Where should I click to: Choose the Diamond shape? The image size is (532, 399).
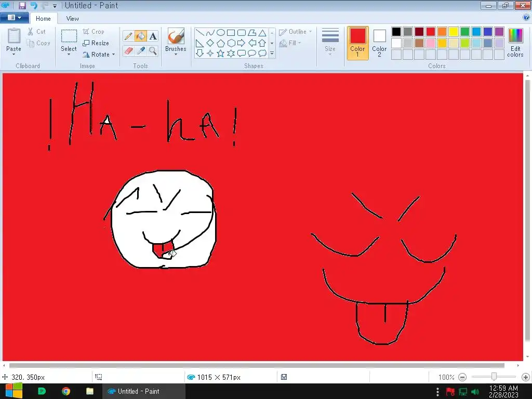click(210, 43)
